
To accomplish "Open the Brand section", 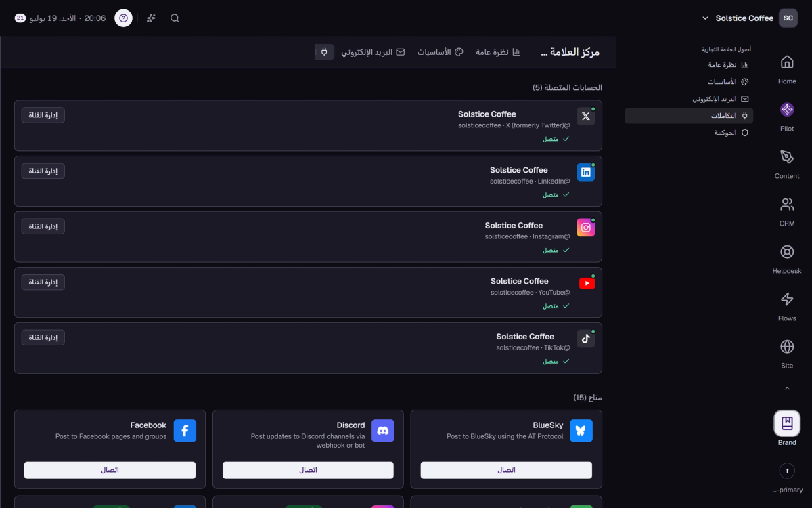I will pos(787,429).
